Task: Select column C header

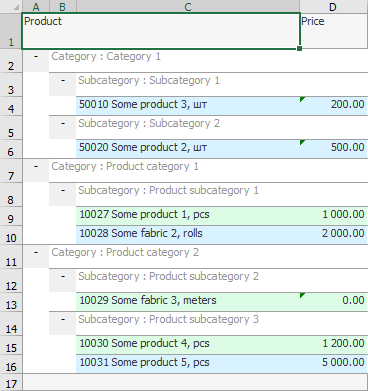Action: [x=188, y=7]
